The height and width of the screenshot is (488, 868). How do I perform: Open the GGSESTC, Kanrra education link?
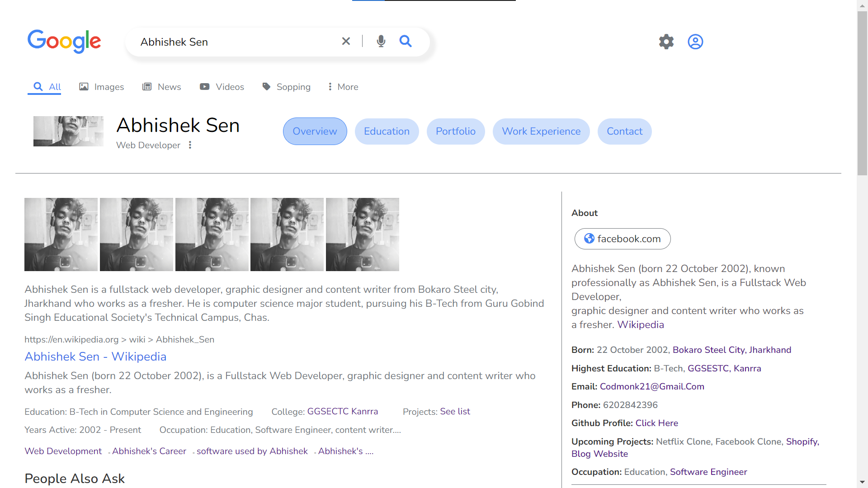[724, 368]
